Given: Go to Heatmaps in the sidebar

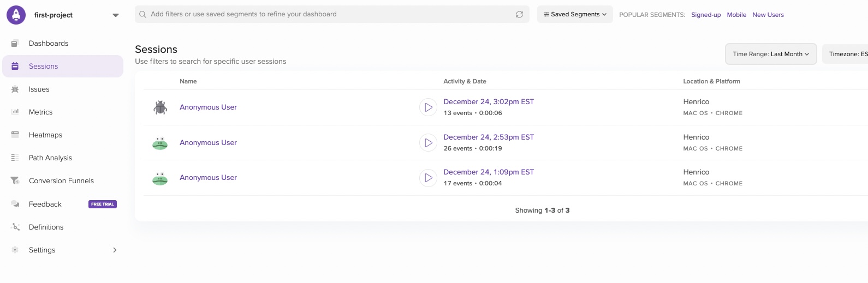Looking at the screenshot, I should click(x=45, y=135).
